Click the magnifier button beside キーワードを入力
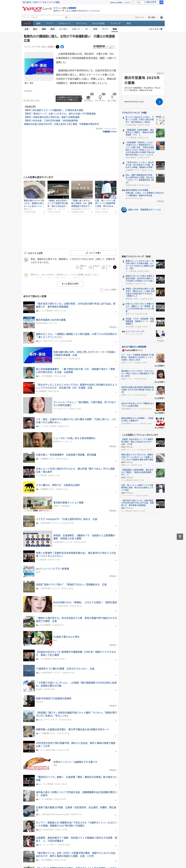The image size is (186, 868). tap(66, 18)
